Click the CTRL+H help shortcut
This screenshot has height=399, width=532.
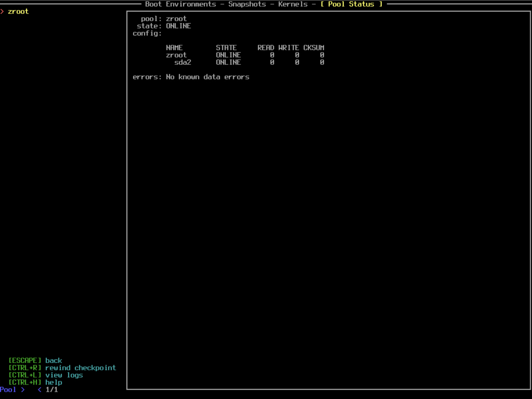pyautogui.click(x=35, y=382)
